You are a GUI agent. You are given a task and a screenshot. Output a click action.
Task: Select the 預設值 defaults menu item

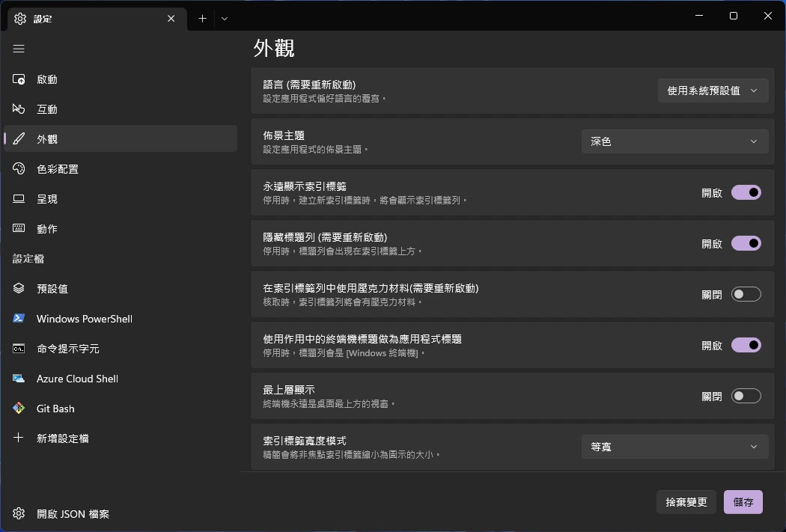[52, 289]
